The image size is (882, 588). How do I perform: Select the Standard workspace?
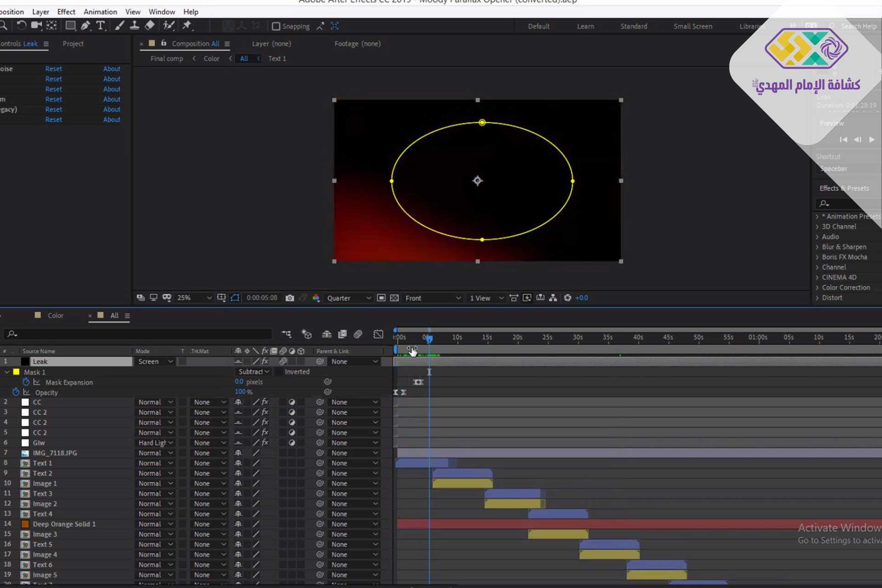click(633, 27)
